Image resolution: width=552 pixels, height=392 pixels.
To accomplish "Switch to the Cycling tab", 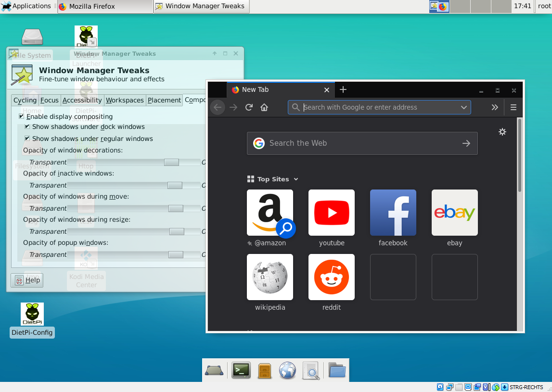I will pos(25,101).
